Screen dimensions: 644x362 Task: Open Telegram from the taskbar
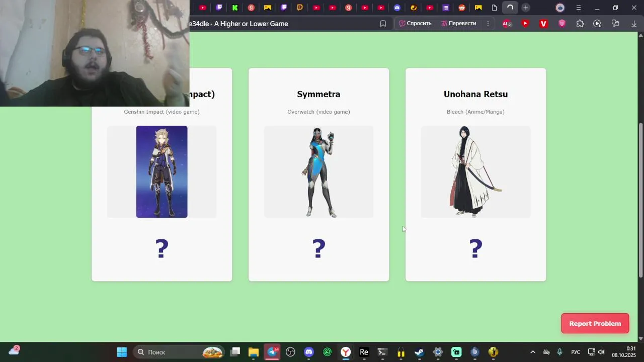(272, 352)
